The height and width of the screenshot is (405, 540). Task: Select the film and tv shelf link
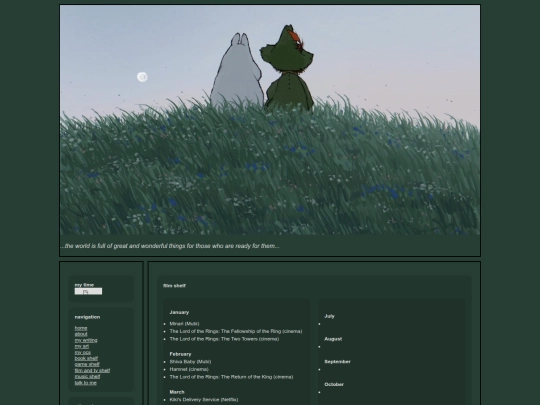point(92,371)
